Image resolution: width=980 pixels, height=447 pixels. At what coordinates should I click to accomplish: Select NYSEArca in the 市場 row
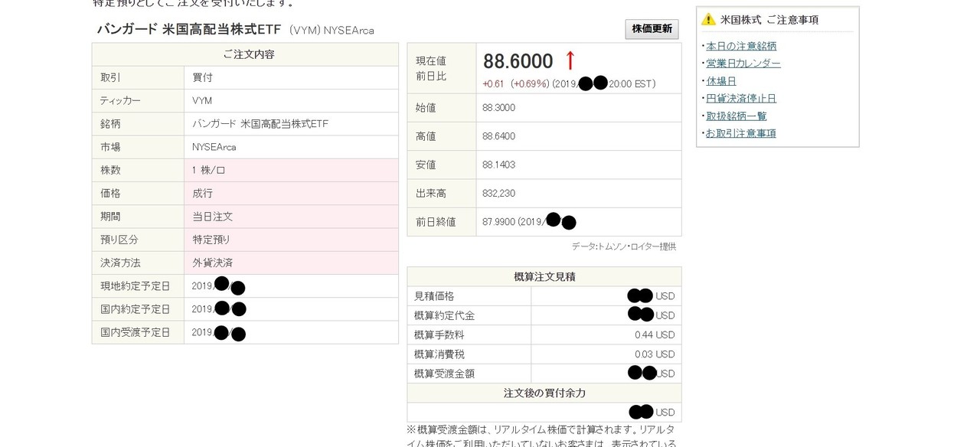[214, 147]
